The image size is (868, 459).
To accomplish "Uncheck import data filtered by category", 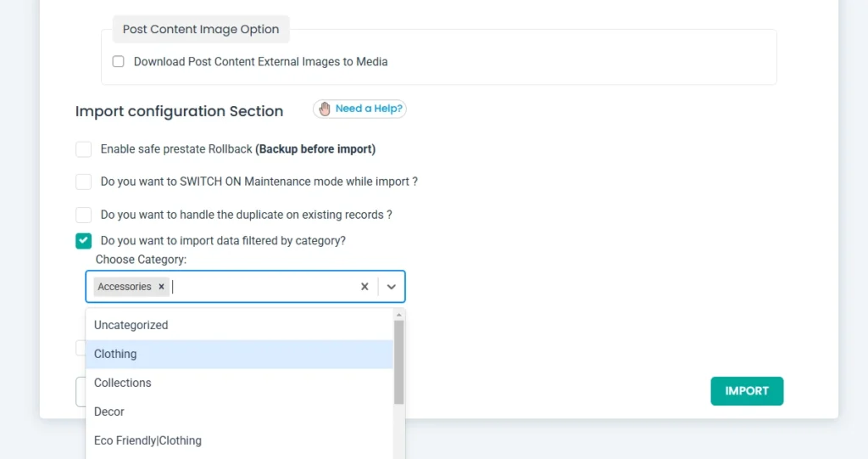I will pos(83,241).
